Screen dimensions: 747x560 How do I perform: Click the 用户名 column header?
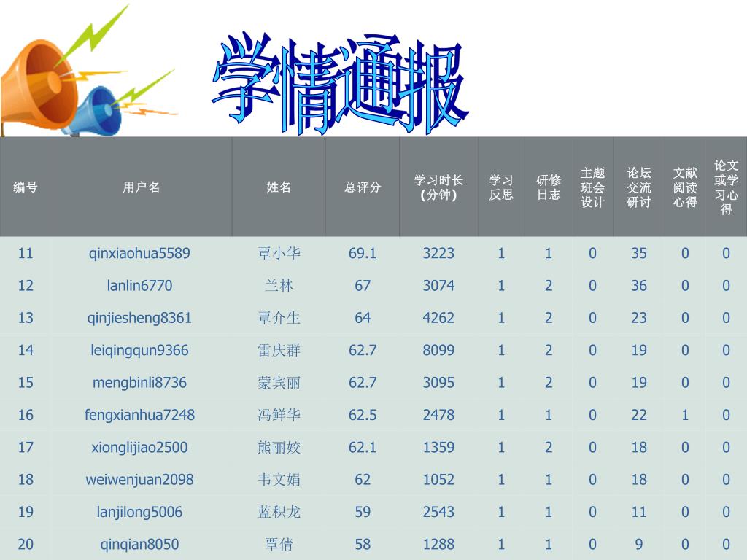141,187
